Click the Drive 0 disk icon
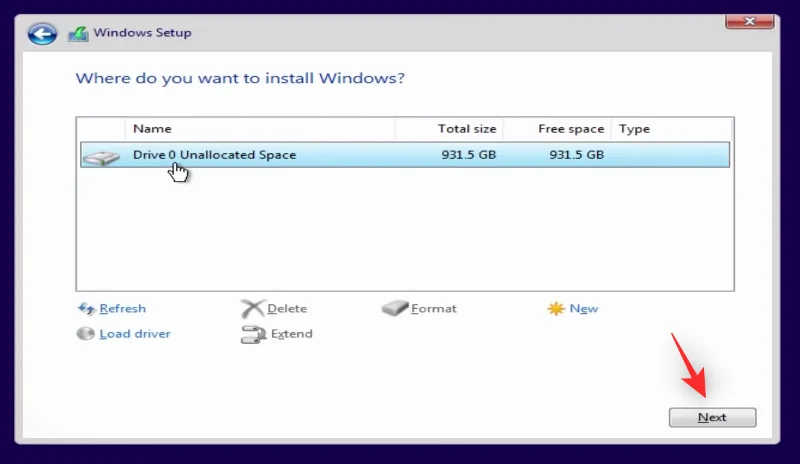 [x=102, y=157]
